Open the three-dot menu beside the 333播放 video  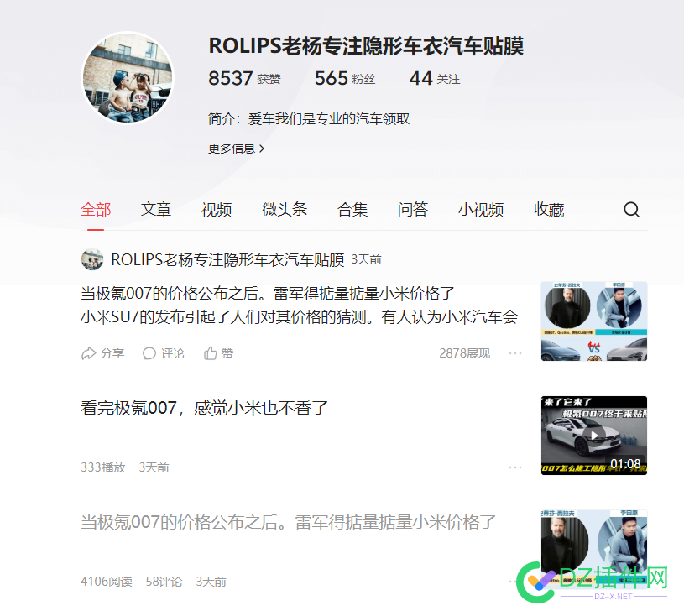tap(515, 467)
